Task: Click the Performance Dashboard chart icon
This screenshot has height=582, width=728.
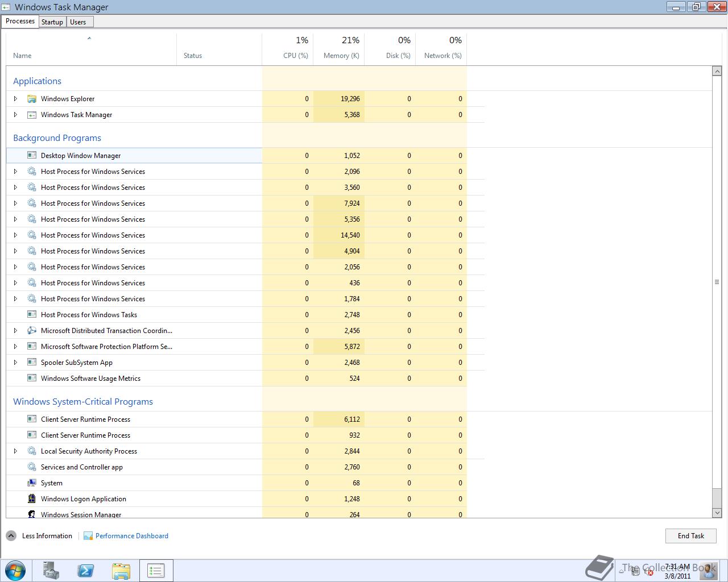Action: coord(88,536)
